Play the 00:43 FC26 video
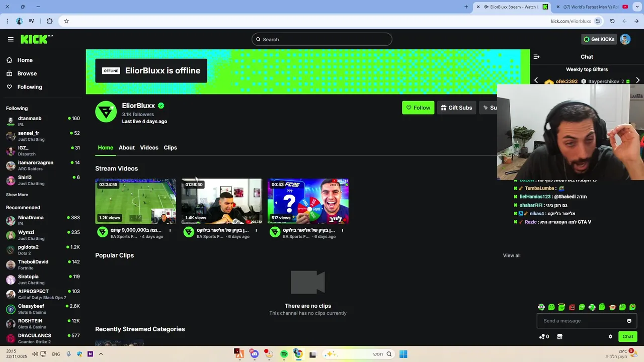 click(x=308, y=201)
